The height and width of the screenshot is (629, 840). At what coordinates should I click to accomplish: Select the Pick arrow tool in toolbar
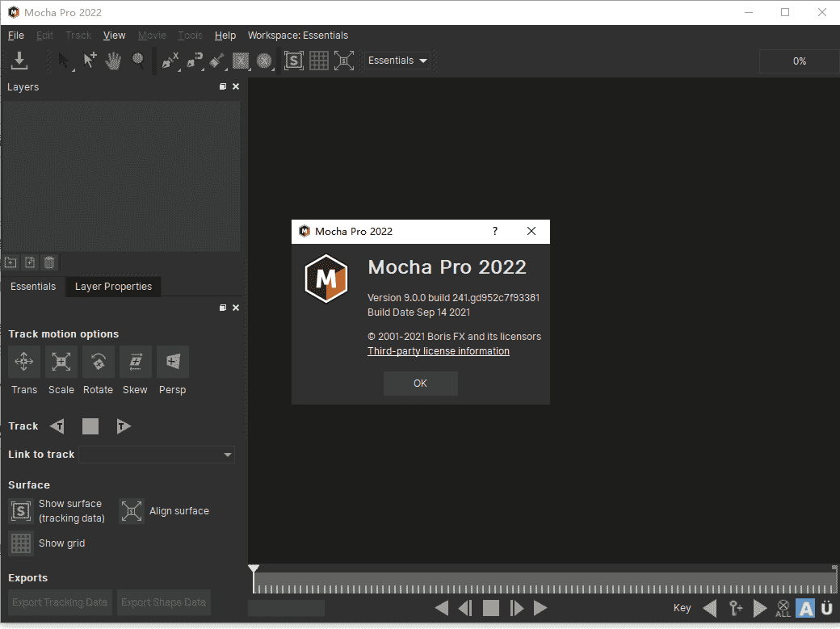click(x=64, y=61)
